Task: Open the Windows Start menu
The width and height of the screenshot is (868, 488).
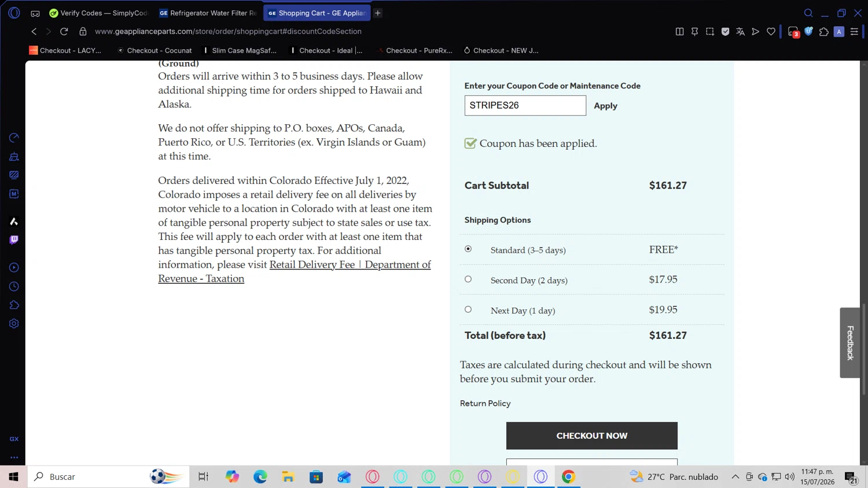Action: pyautogui.click(x=13, y=476)
